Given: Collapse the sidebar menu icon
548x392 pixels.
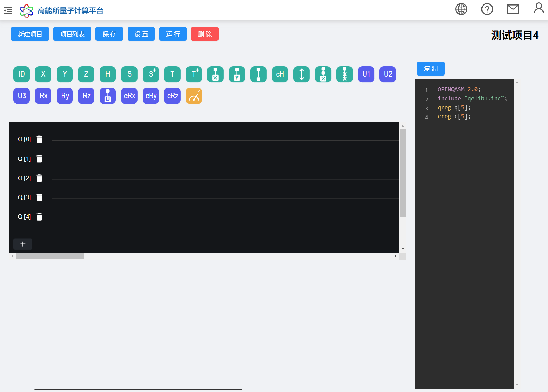Looking at the screenshot, I should [8, 11].
